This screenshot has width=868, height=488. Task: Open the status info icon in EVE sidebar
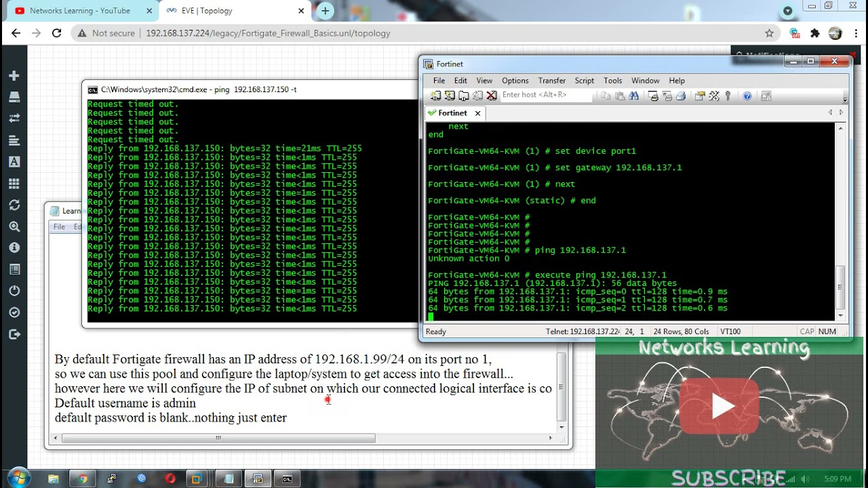[x=14, y=248]
